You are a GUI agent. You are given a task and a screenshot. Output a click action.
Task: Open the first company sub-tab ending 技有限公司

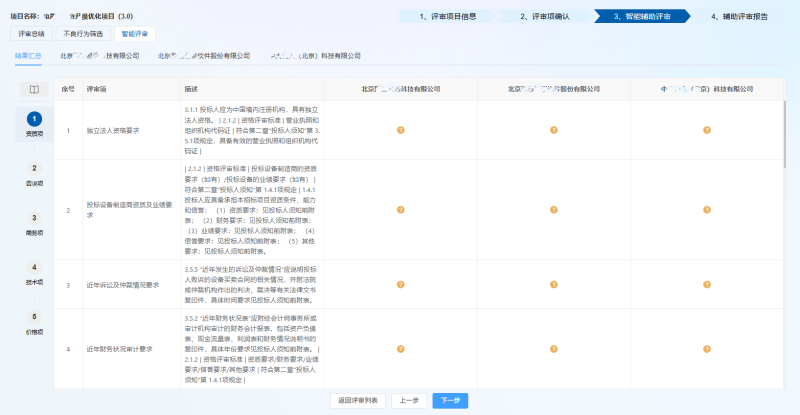(x=99, y=56)
